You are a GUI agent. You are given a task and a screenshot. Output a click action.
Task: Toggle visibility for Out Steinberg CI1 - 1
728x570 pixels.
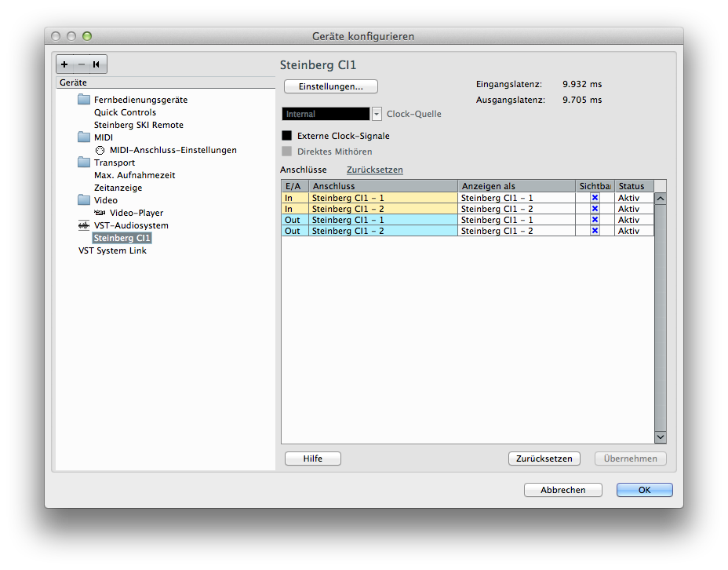[x=595, y=220]
